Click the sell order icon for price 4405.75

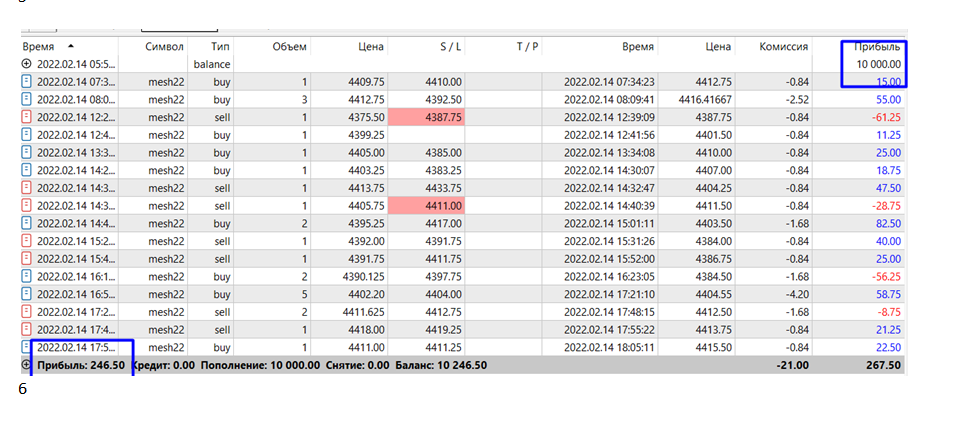(26, 205)
